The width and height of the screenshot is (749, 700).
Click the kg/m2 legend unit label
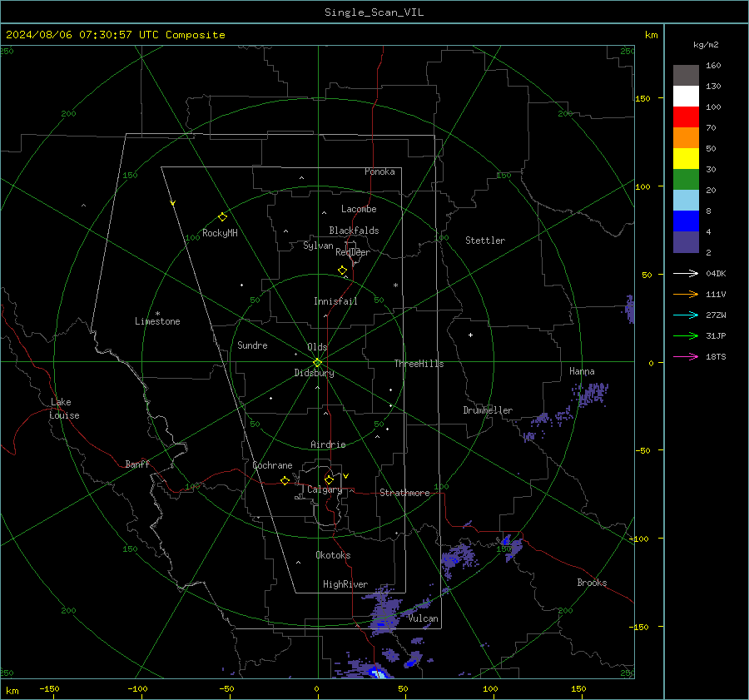706,45
